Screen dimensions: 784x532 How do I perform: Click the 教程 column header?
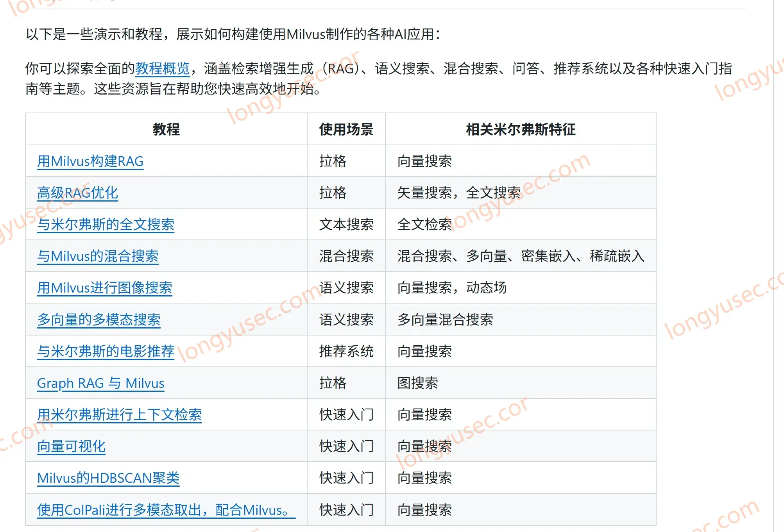tap(166, 129)
